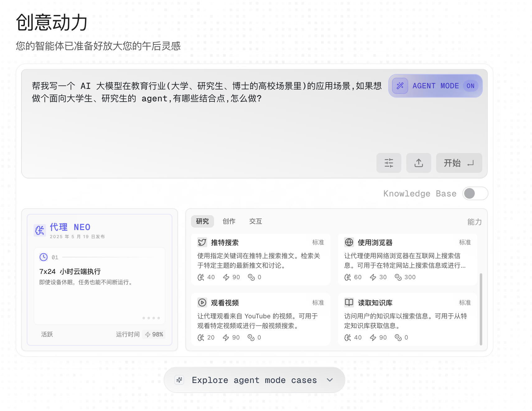
Task: Click the upload file icon button
Action: (x=418, y=163)
